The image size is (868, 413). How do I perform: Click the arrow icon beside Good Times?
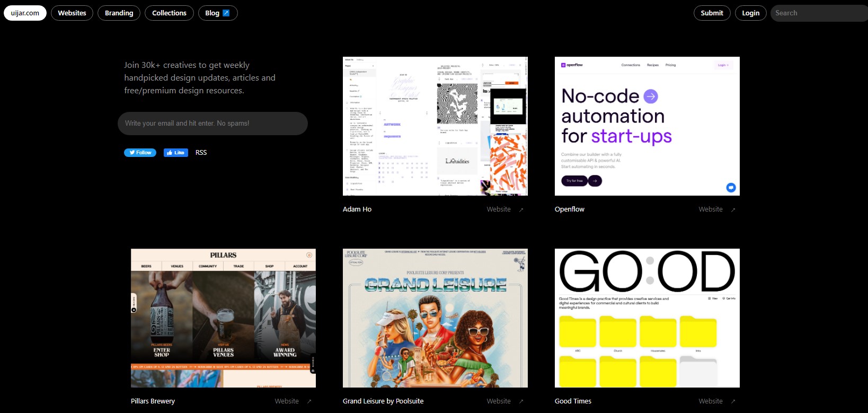pyautogui.click(x=733, y=401)
